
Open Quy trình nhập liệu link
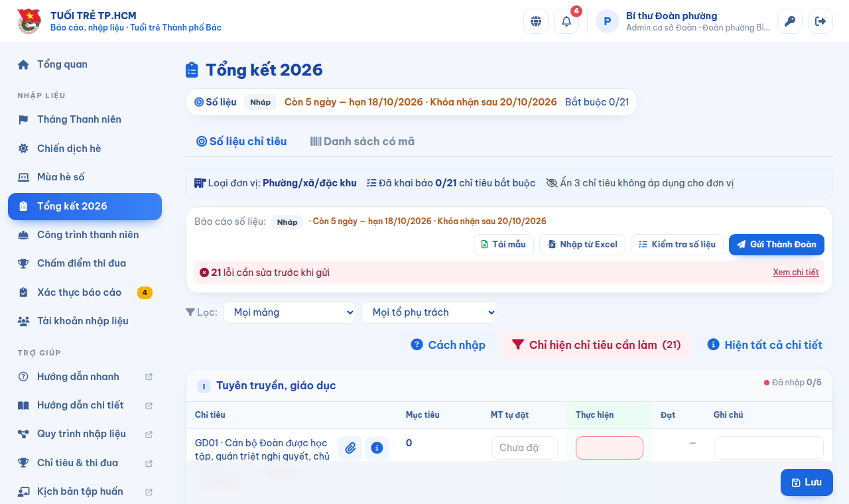tap(85, 434)
